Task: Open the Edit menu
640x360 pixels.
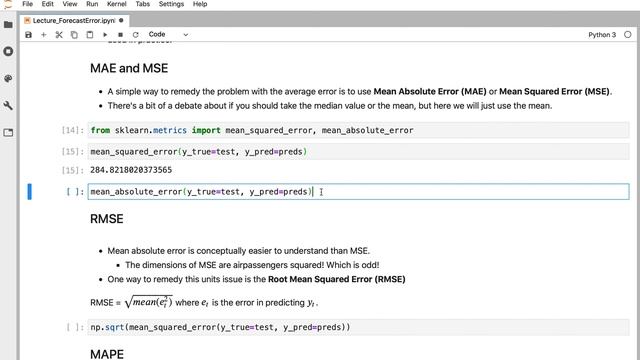Action: (47, 4)
